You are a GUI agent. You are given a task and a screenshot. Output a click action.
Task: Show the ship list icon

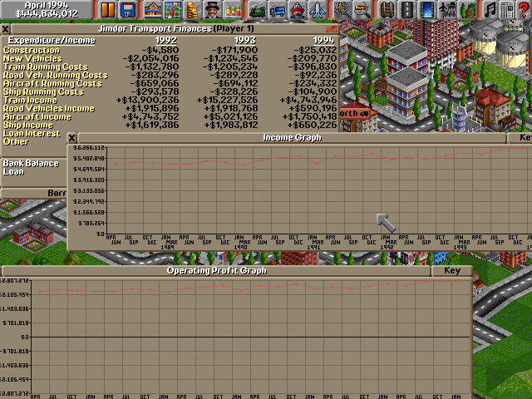(298, 10)
